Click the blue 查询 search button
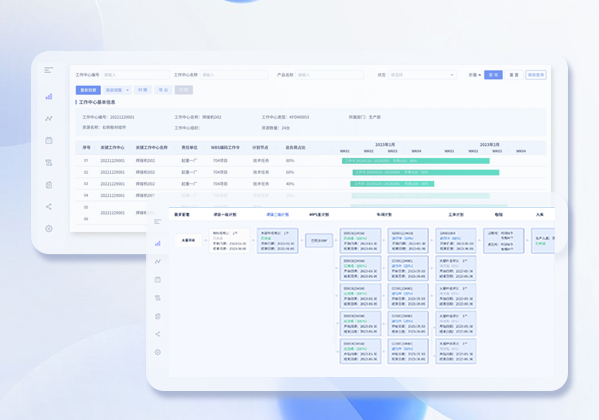599x420 pixels. pyautogui.click(x=493, y=75)
